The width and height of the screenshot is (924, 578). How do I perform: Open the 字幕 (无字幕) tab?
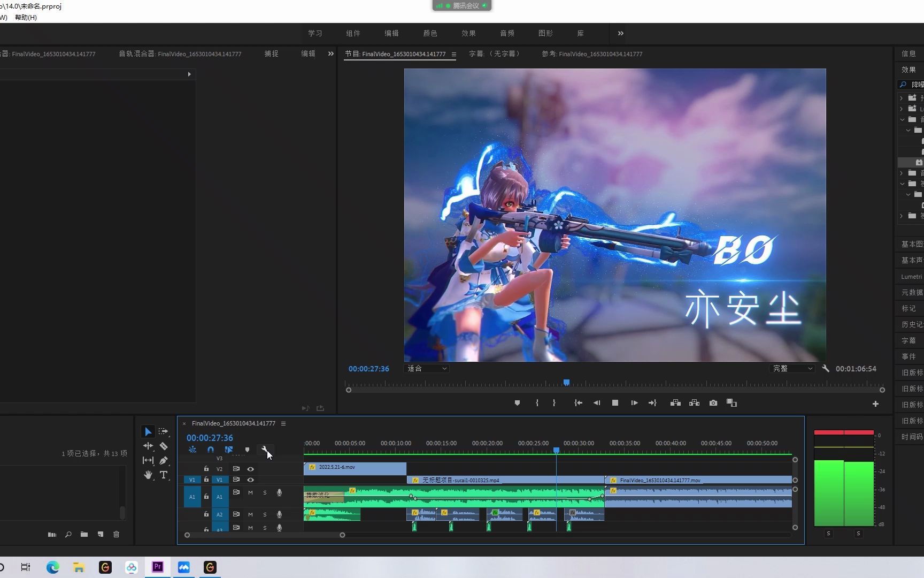[495, 54]
